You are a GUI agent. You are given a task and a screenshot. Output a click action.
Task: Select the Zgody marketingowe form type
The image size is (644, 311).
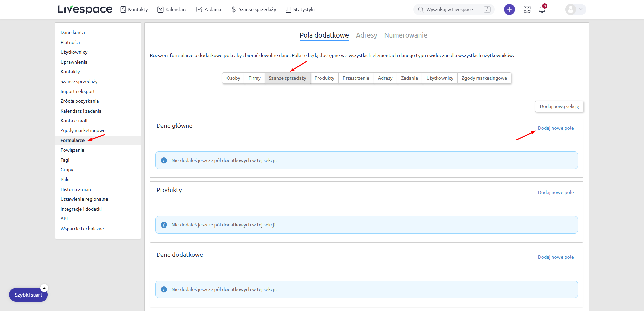[x=484, y=78]
